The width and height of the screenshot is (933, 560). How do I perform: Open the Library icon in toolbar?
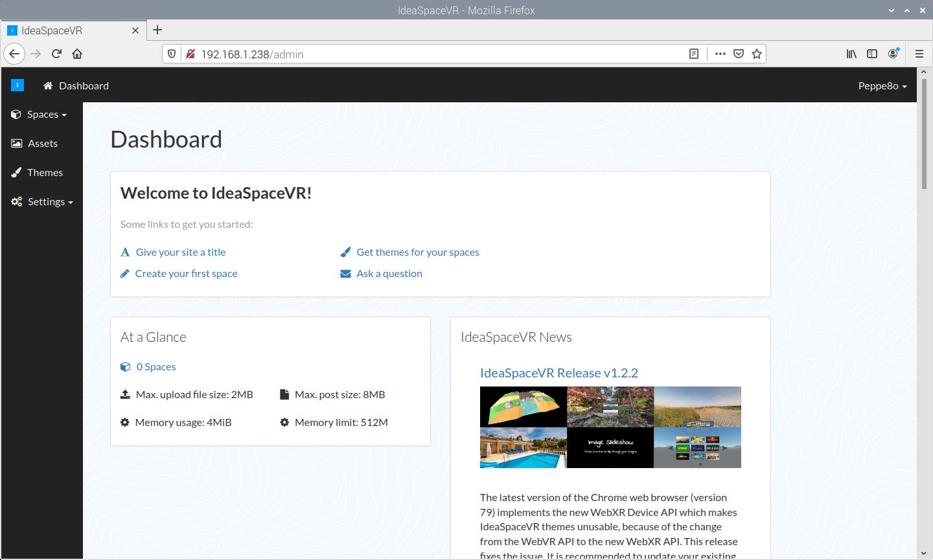[851, 54]
